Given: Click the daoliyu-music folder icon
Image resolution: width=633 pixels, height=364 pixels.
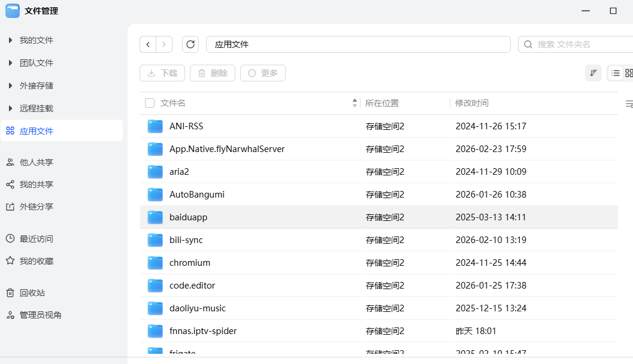Looking at the screenshot, I should click(x=155, y=308).
